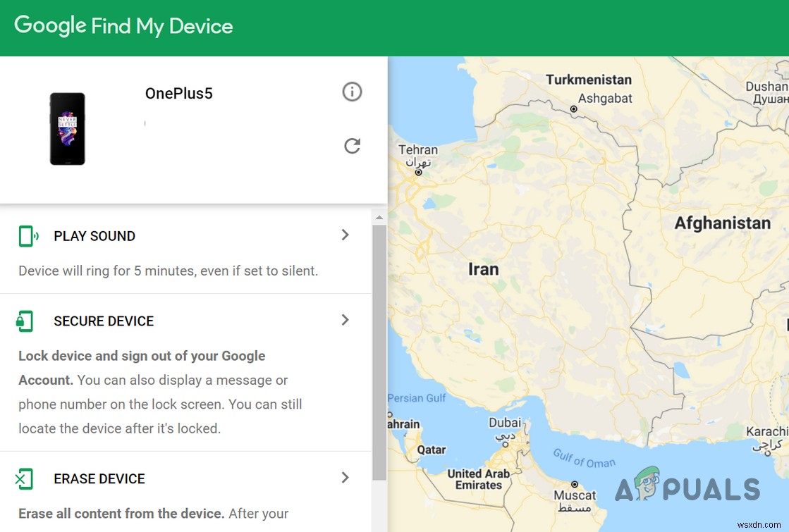
Task: Expand the Secure Device option with its chevron
Action: 345,320
